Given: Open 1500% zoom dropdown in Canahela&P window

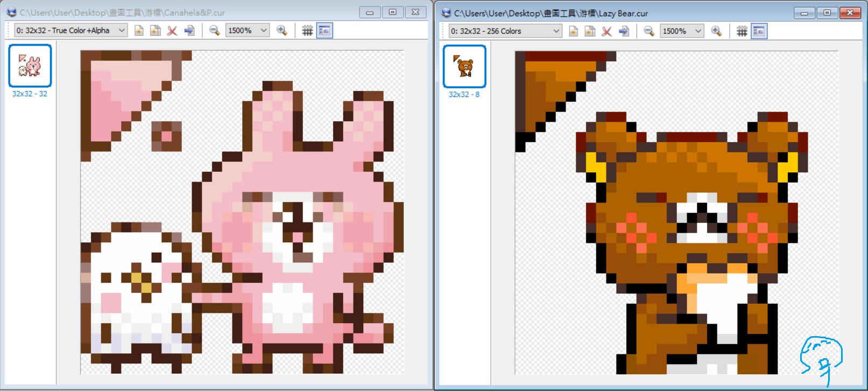Looking at the screenshot, I should (248, 31).
